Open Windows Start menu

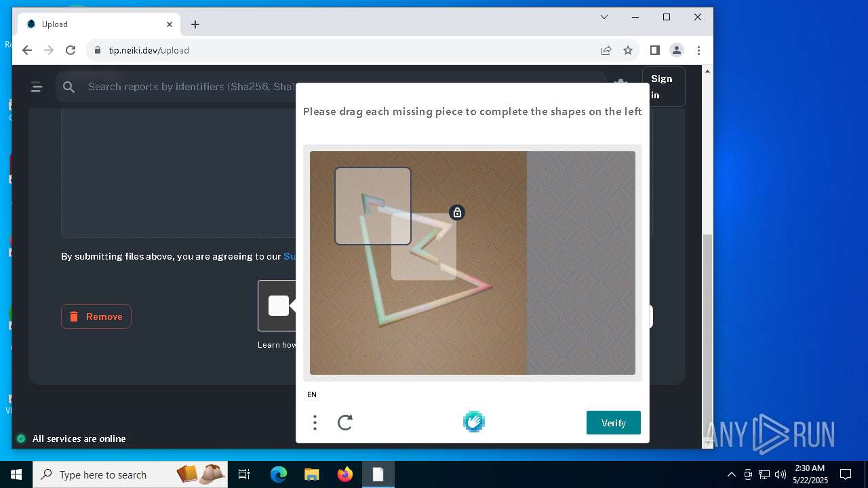pyautogui.click(x=16, y=474)
